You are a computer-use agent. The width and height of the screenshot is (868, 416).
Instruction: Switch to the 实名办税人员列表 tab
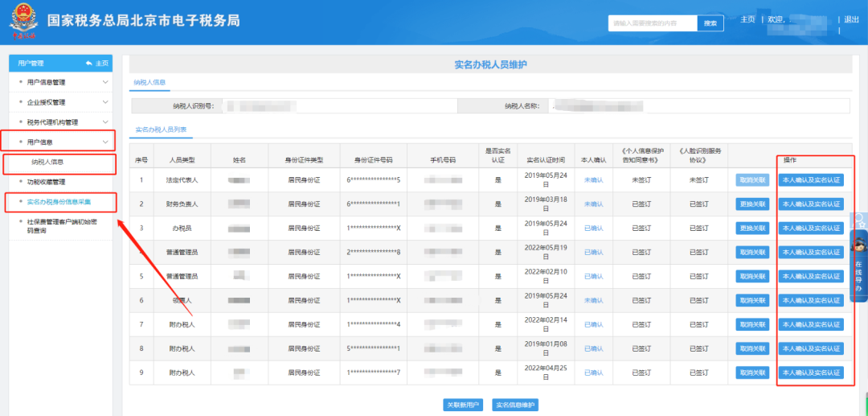(161, 129)
